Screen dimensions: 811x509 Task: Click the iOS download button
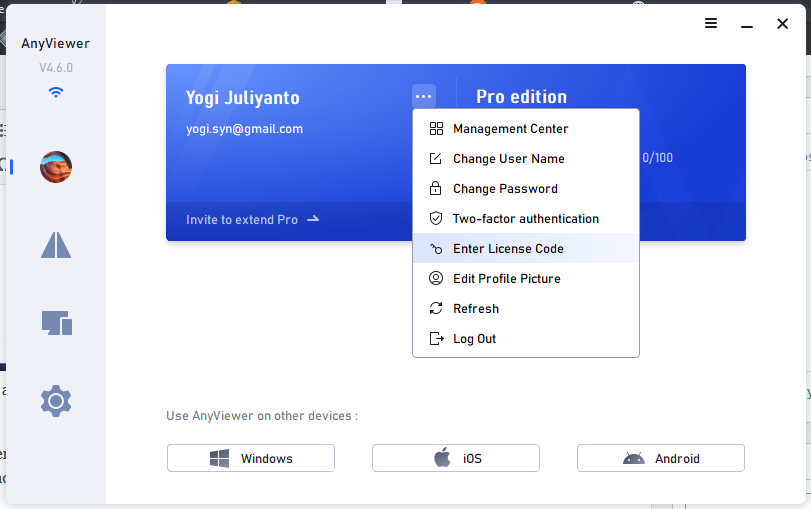[x=456, y=458]
